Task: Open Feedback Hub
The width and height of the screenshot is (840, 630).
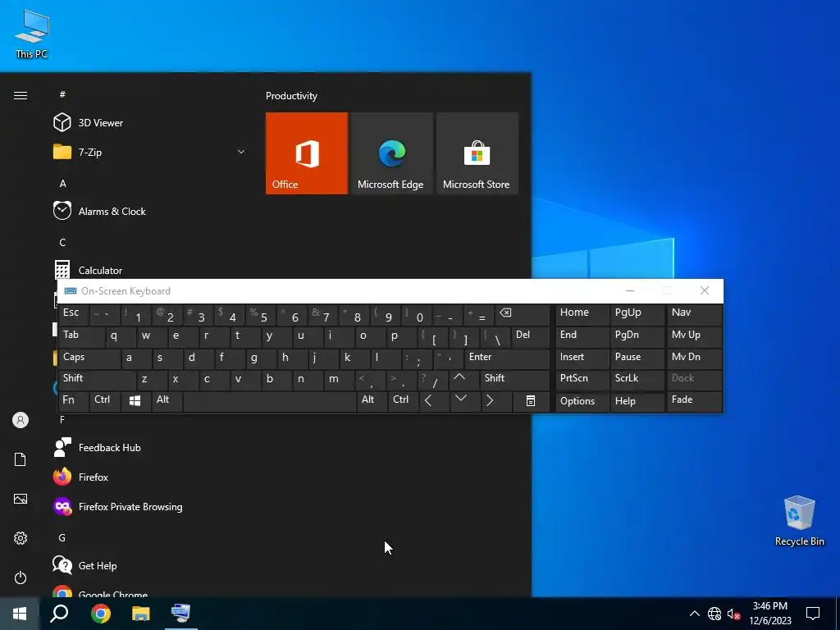Action: pyautogui.click(x=150, y=447)
